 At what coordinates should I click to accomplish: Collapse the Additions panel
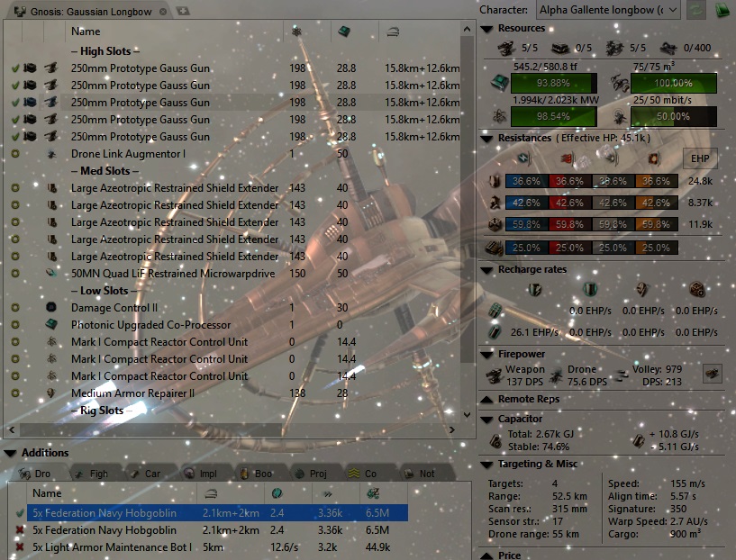tap(10, 453)
